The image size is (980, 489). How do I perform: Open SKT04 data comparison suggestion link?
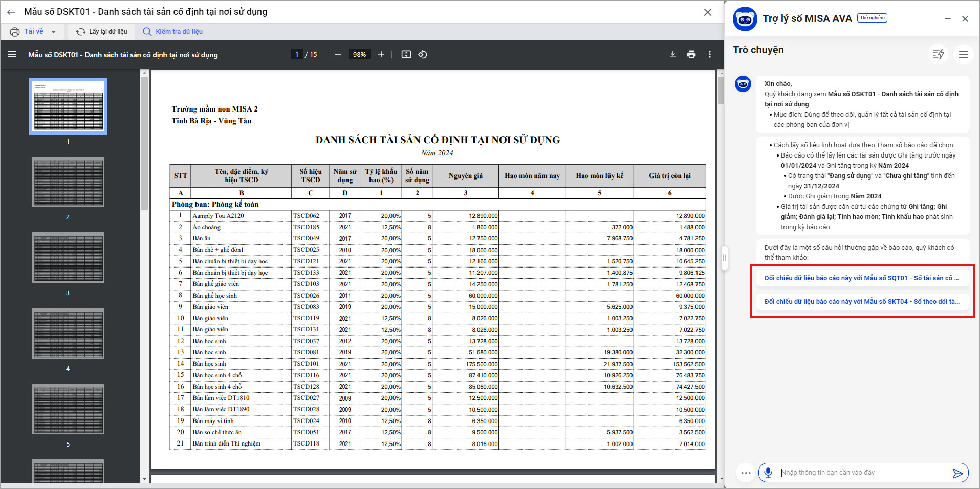pos(861,302)
